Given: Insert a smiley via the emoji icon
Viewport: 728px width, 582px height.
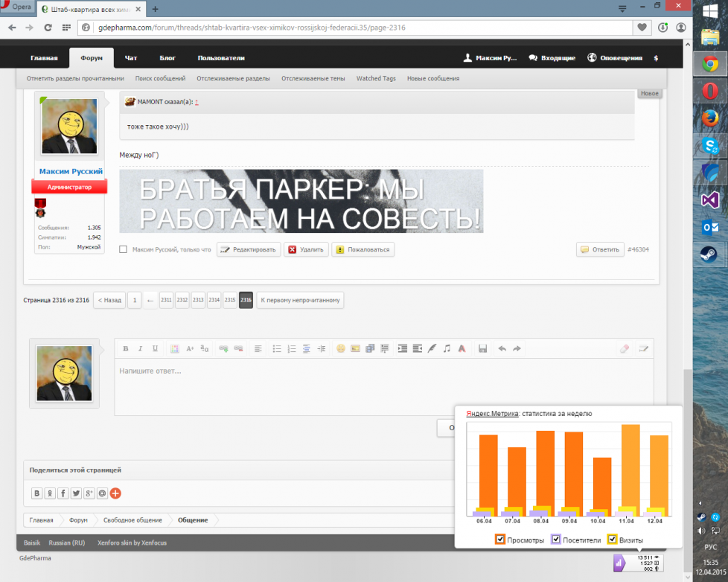Looking at the screenshot, I should pyautogui.click(x=340, y=348).
